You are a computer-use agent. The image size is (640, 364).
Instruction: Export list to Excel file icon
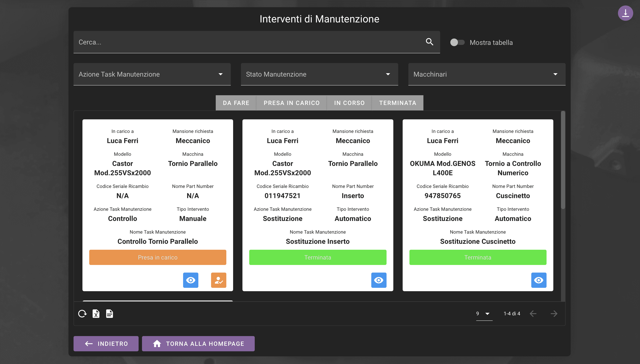pos(96,313)
